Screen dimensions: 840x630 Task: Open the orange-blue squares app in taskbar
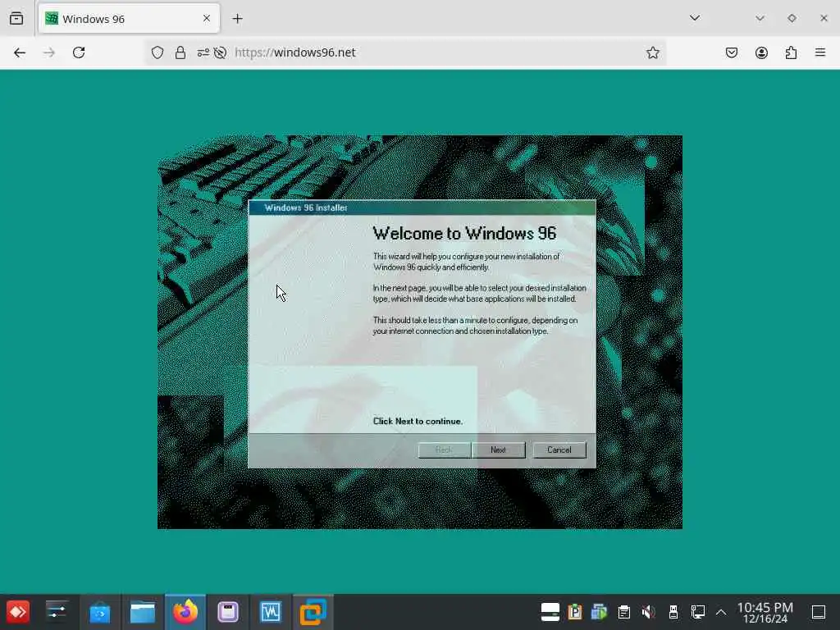[313, 612]
